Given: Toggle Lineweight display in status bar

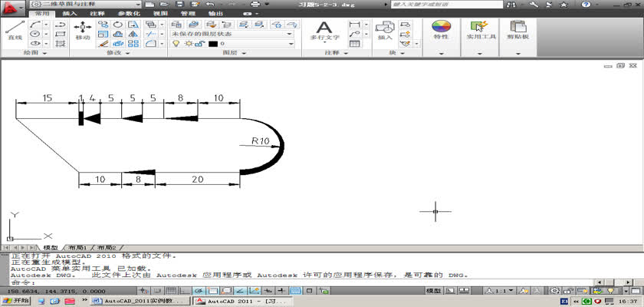Looking at the screenshot, I should pos(281,291).
